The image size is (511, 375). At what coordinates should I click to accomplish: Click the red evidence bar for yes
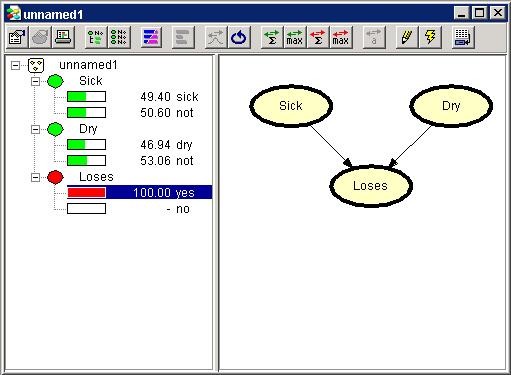pos(86,193)
